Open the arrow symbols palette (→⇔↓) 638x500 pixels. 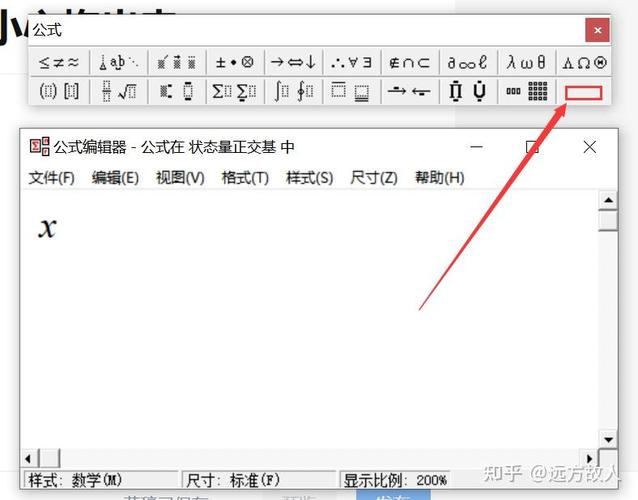pos(293,62)
